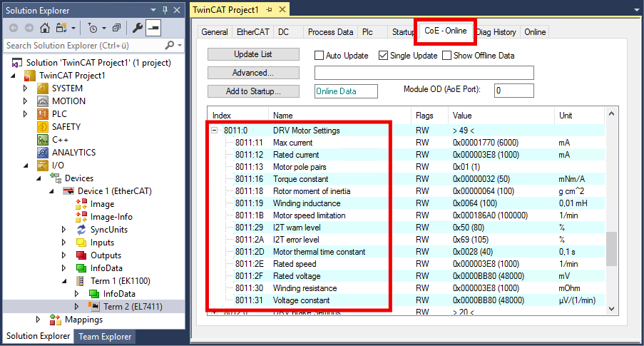Collapse the Devices tree node
The height and width of the screenshot is (346, 644).
[x=39, y=178]
